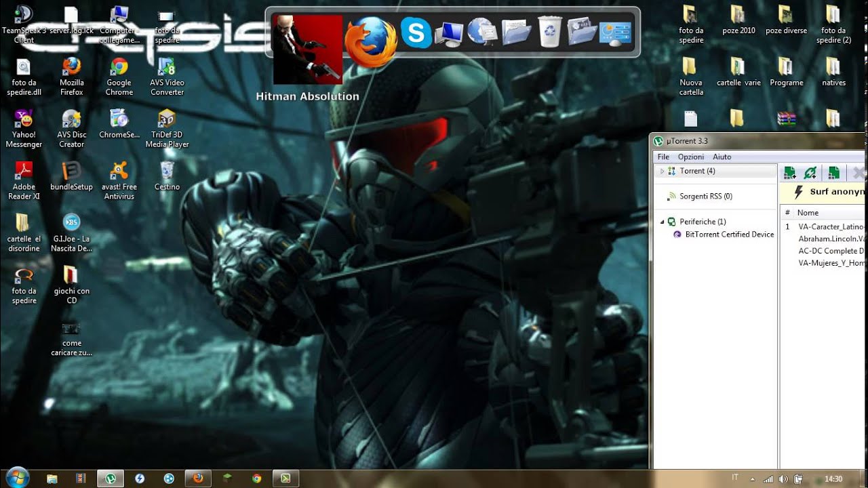The height and width of the screenshot is (488, 868).
Task: Click the IT language indicator
Action: point(735,478)
